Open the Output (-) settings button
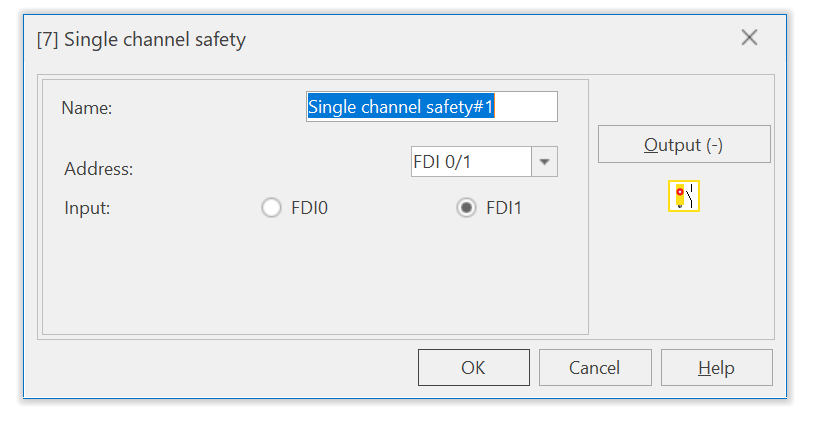 [684, 144]
